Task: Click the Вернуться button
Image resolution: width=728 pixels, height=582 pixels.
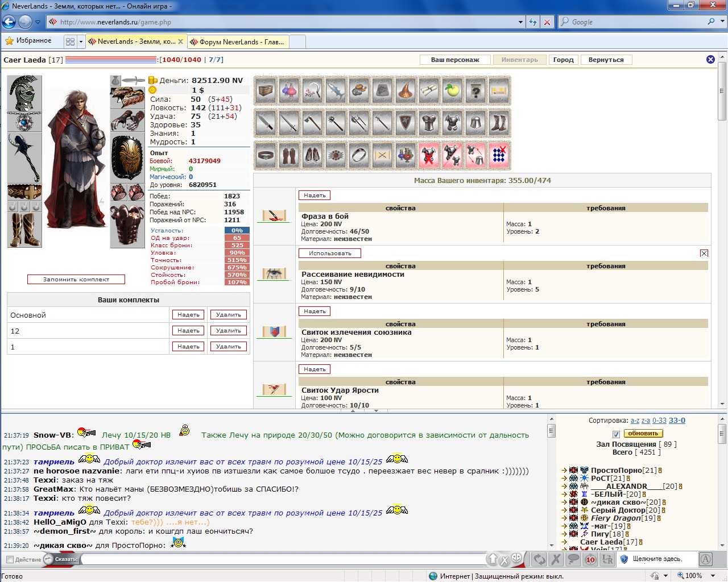Action: click(606, 60)
